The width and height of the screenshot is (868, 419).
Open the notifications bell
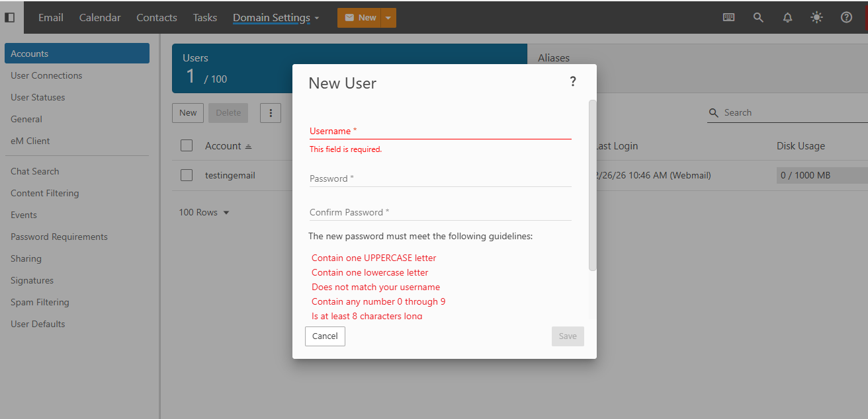(787, 18)
